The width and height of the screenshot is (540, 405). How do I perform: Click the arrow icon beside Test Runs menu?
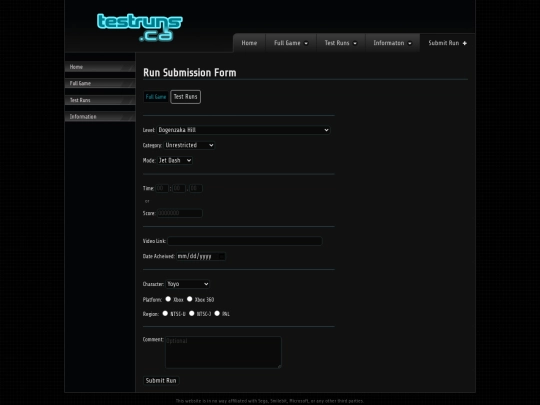click(355, 43)
